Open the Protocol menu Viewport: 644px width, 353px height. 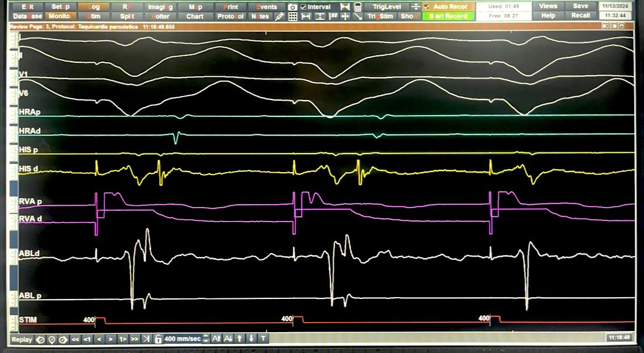pyautogui.click(x=231, y=16)
